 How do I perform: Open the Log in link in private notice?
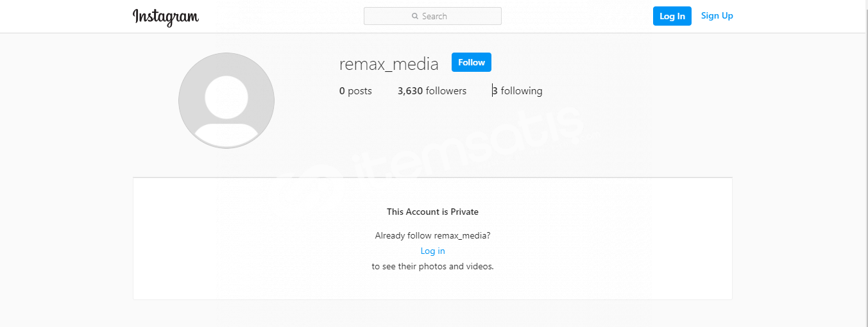click(x=432, y=251)
